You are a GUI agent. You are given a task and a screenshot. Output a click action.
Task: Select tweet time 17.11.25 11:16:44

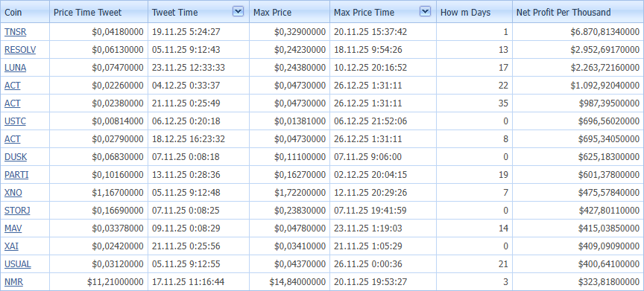[x=198, y=281]
